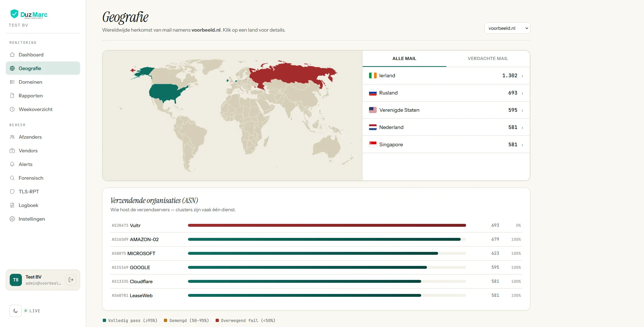Click the DuzMarc shield logo
This screenshot has height=327, width=644.
(x=14, y=14)
